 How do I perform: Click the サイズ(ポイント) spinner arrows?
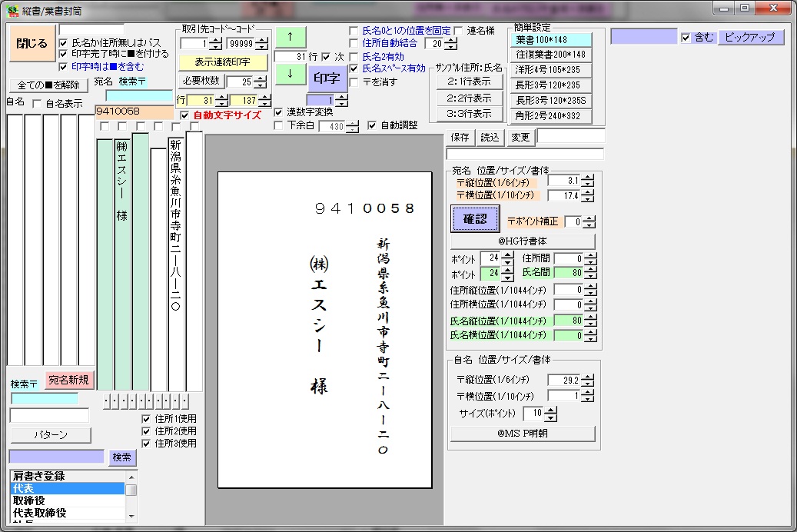pos(550,414)
